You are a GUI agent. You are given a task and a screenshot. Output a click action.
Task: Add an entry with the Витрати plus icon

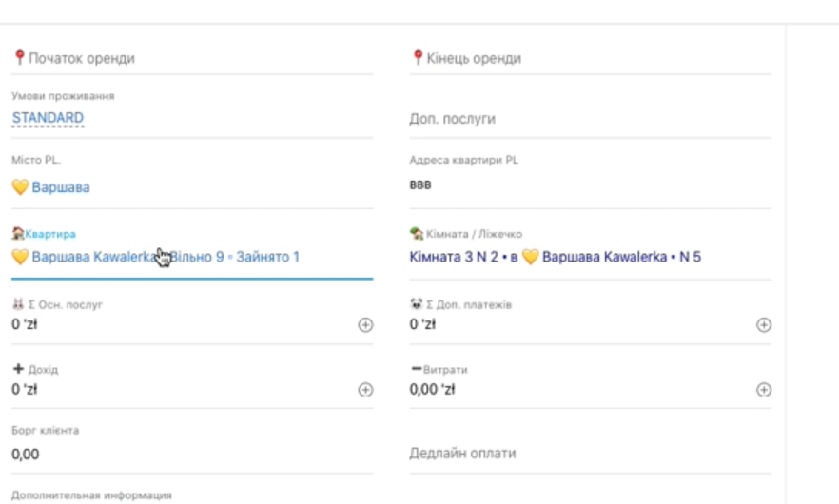tap(763, 390)
